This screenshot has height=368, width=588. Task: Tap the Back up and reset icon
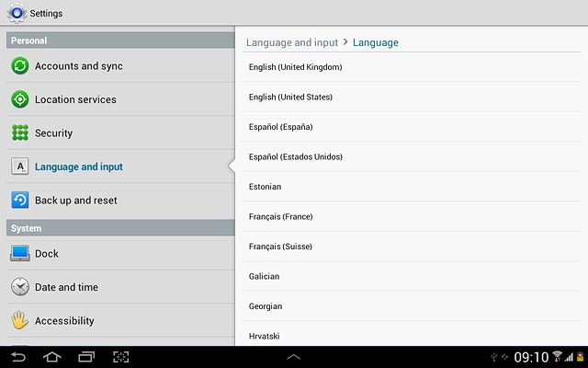click(20, 201)
